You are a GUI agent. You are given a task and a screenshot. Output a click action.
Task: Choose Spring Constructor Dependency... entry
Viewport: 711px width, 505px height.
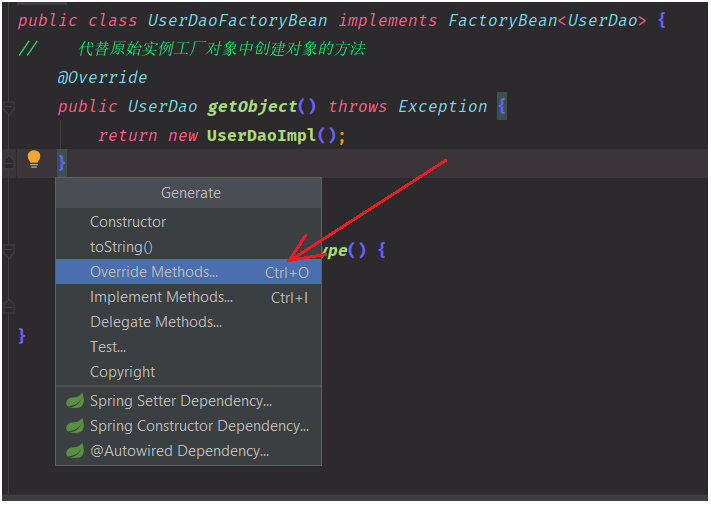tap(188, 426)
